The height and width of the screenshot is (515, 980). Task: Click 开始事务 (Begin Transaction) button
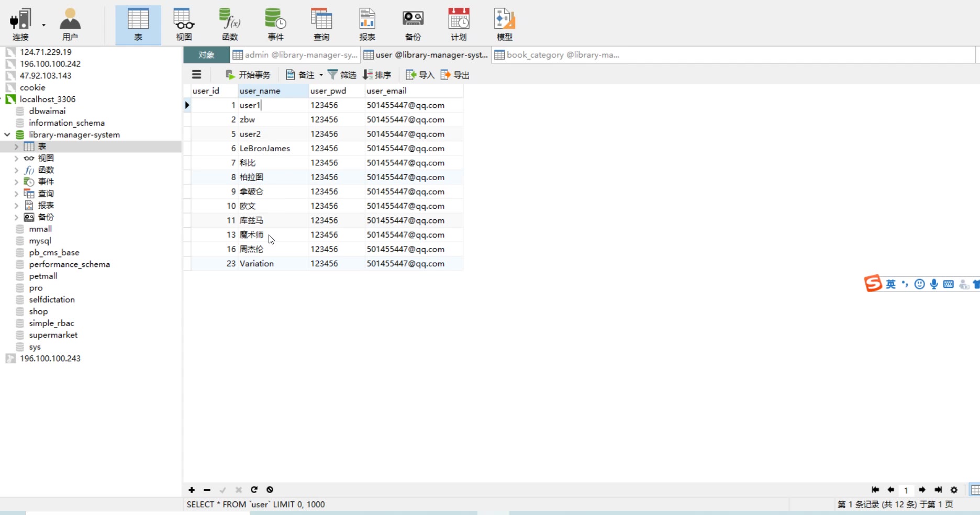click(x=248, y=75)
